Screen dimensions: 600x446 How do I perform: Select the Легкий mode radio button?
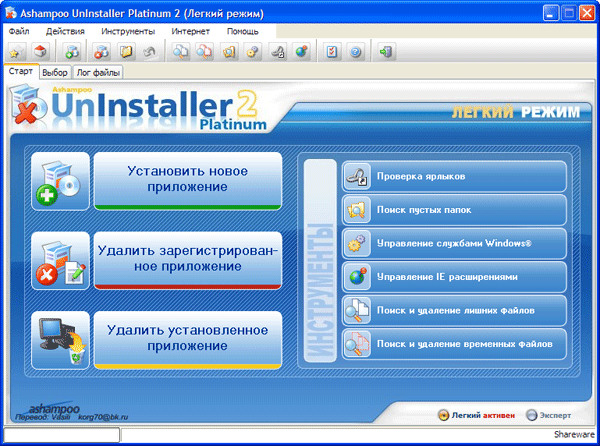tap(443, 415)
